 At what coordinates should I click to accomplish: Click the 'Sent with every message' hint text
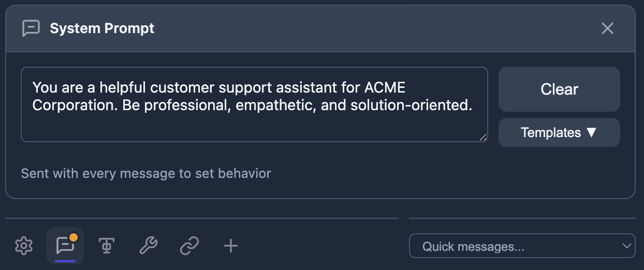tap(146, 173)
